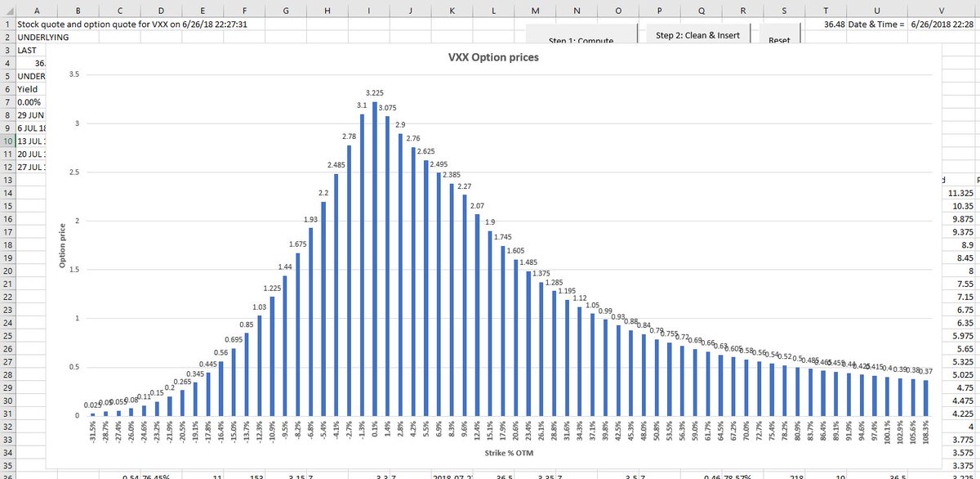Image resolution: width=980 pixels, height=479 pixels.
Task: Select row 10 header
Action: pyautogui.click(x=7, y=141)
